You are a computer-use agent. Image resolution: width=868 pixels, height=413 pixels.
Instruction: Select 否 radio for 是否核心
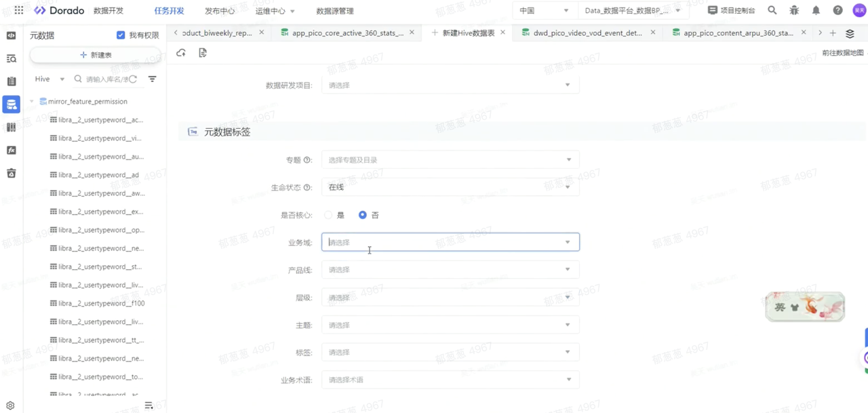click(x=363, y=215)
